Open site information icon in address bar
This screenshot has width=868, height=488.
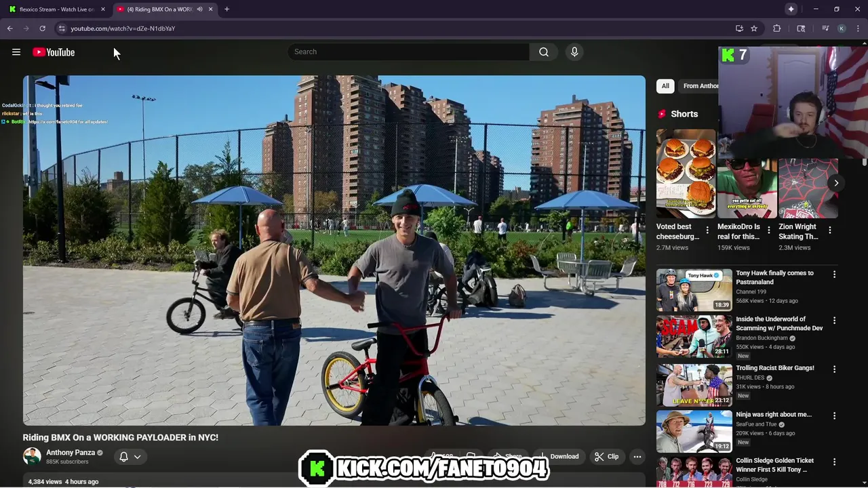62,28
